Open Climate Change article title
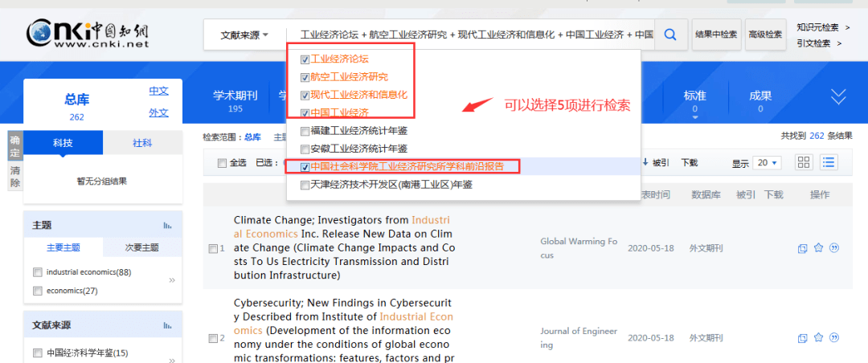This screenshot has height=363, width=868. (345, 247)
